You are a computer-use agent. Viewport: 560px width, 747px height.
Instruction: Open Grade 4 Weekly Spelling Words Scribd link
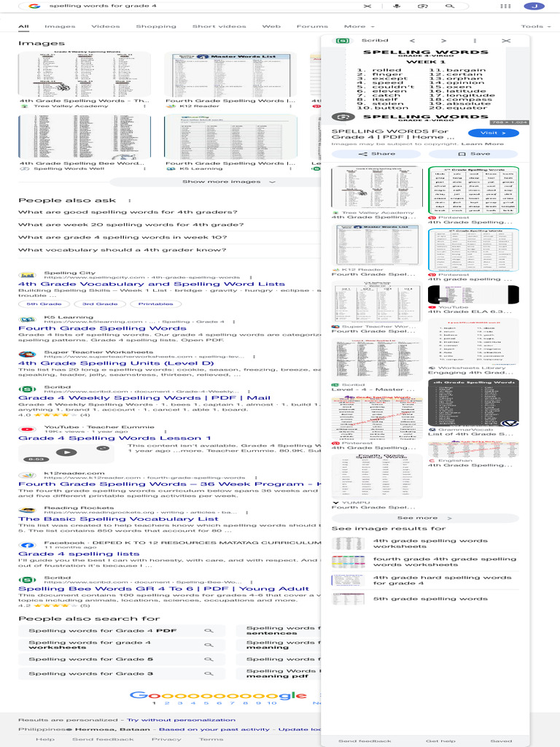pos(144,398)
